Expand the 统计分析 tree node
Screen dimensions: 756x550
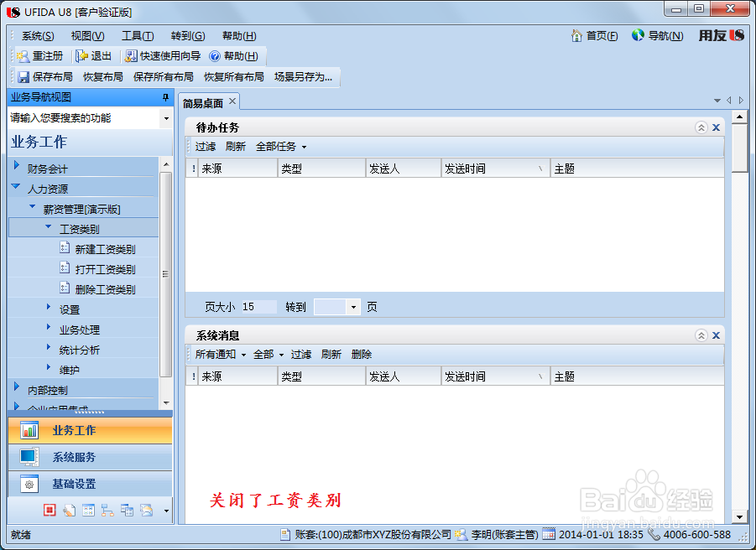(x=48, y=347)
